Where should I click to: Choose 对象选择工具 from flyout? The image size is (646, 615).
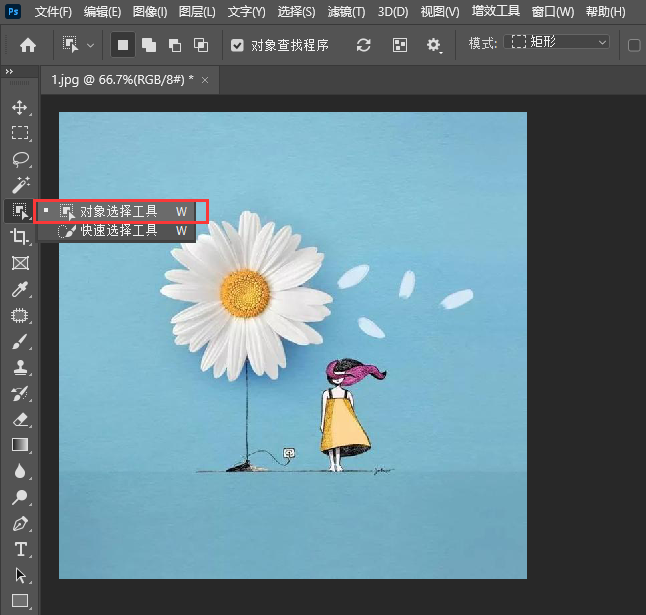tap(116, 211)
